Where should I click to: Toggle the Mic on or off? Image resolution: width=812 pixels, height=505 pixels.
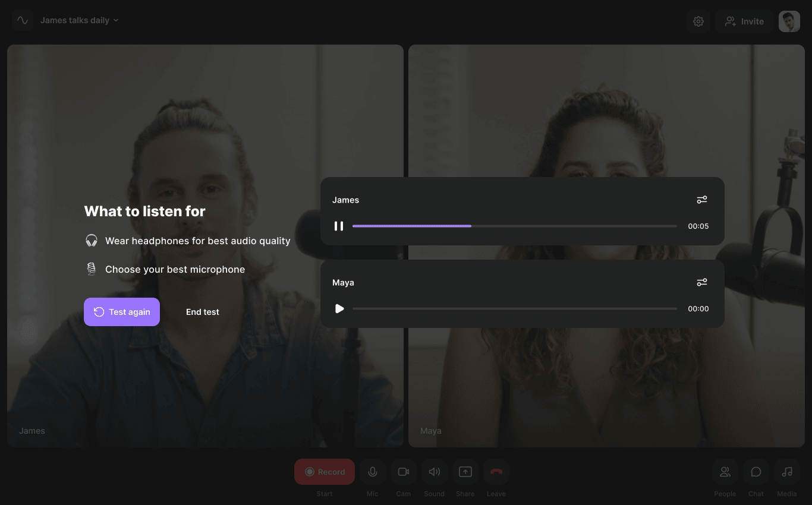tap(373, 472)
